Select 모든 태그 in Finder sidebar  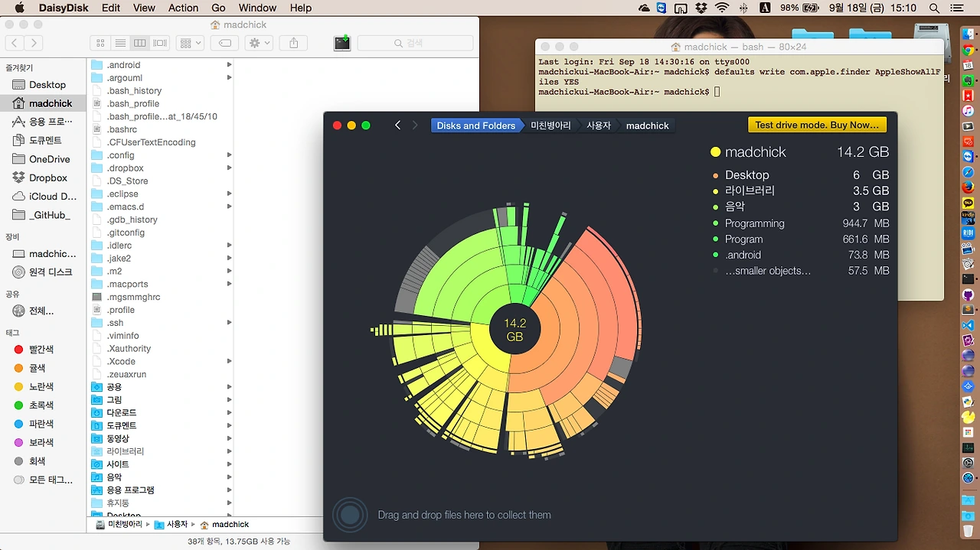[43, 480]
